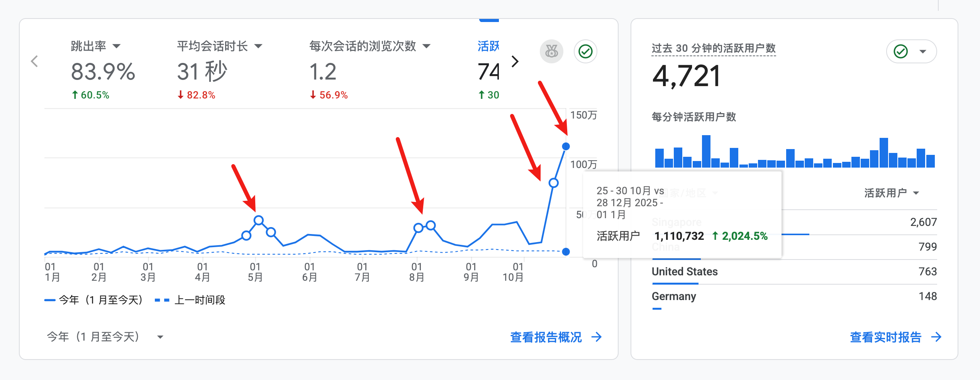This screenshot has height=380, width=980.
Task: Open realtime card green checkmark dropdown
Action: pyautogui.click(x=911, y=51)
